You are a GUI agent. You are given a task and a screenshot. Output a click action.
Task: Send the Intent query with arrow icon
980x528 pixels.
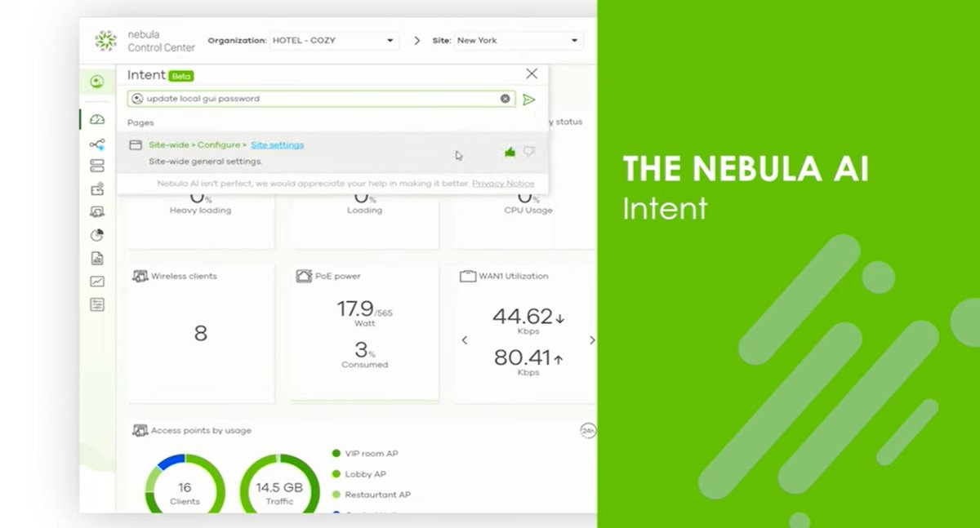[x=529, y=100]
